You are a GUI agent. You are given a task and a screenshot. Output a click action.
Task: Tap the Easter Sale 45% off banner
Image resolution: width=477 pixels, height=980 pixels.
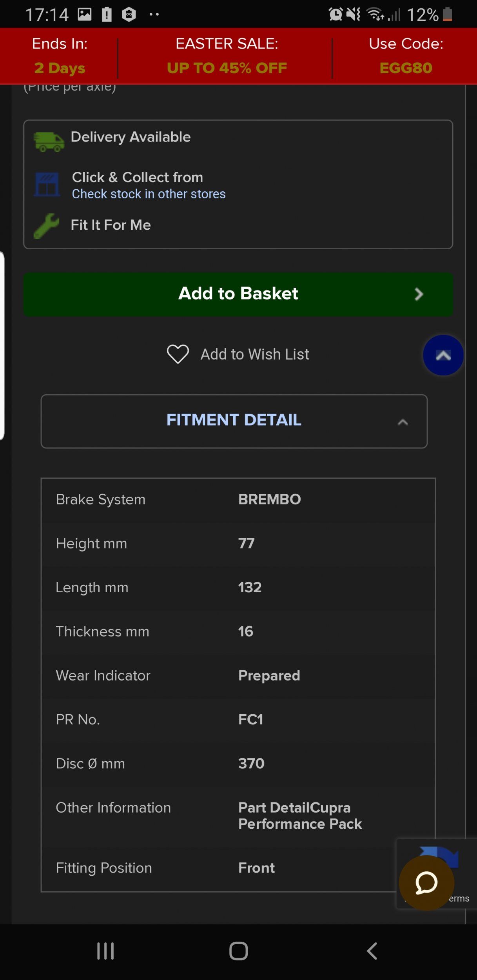coord(227,56)
